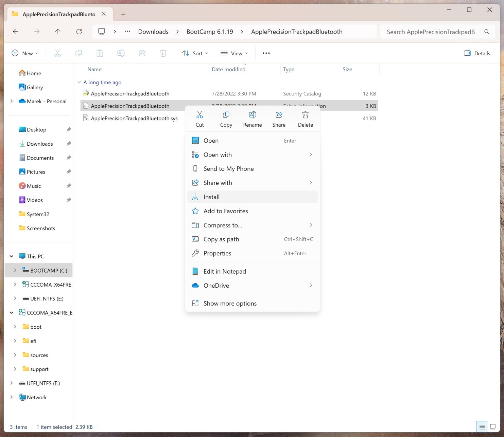Go up one folder level
Image resolution: width=504 pixels, height=437 pixels.
click(58, 32)
